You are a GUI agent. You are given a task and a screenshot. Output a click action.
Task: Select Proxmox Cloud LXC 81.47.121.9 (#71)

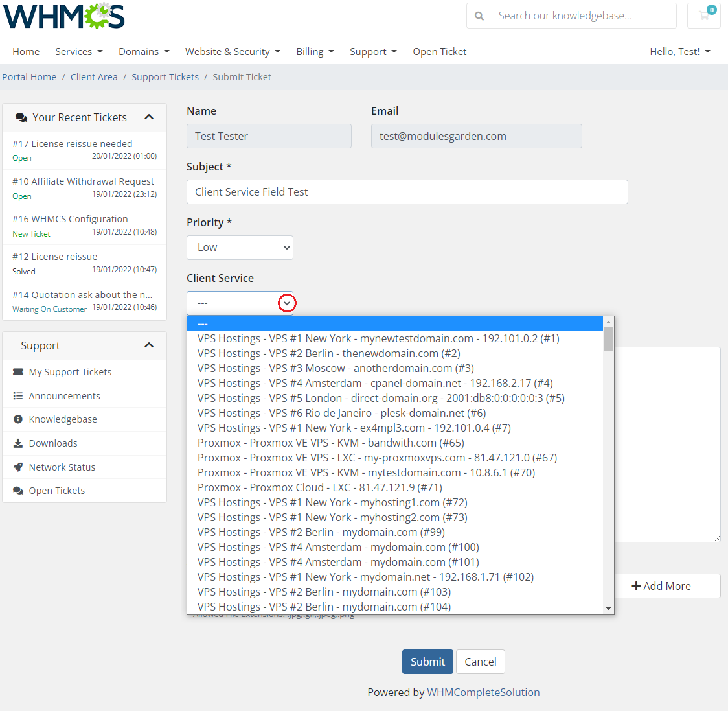coord(394,487)
